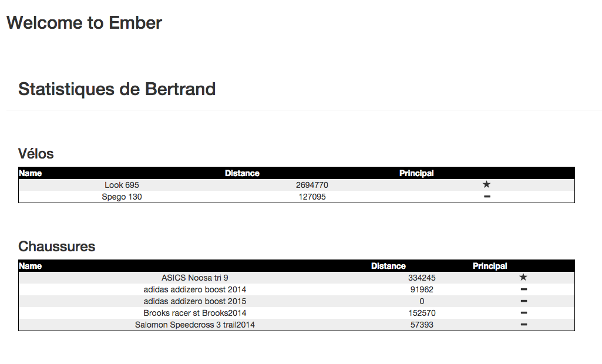The width and height of the screenshot is (602, 364).
Task: Select the Spego 130 bike name
Action: [x=122, y=197]
